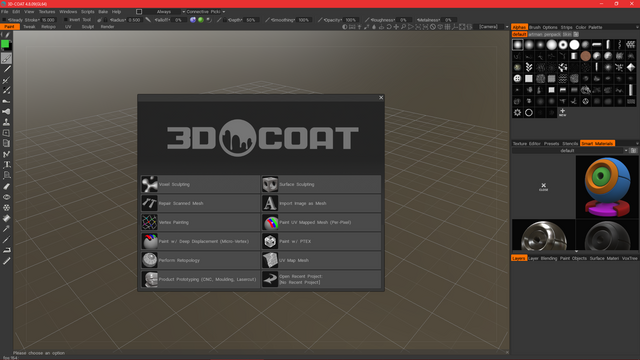The image size is (640, 360).
Task: Click the rotate camera navigation icon
Action: (389, 27)
